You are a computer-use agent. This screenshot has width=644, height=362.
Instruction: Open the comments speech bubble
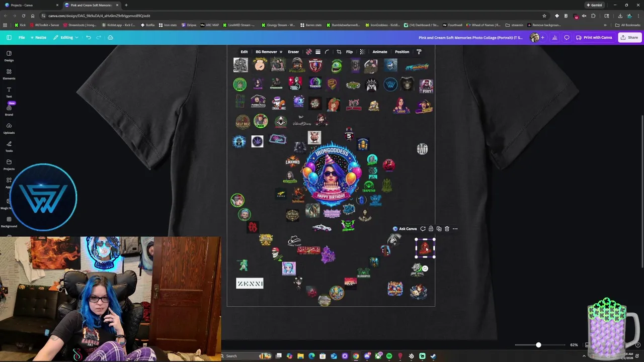tap(567, 37)
